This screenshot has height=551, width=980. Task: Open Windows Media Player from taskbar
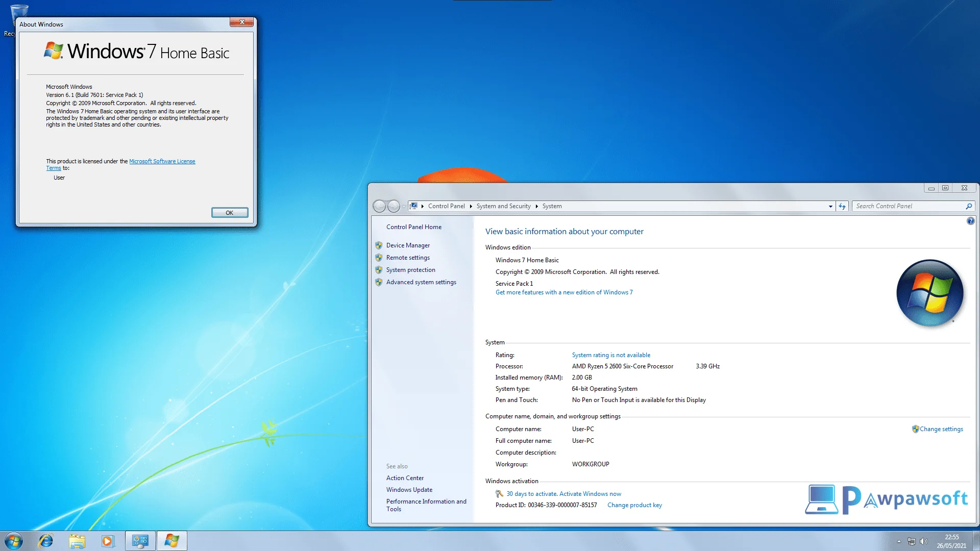[x=108, y=541]
